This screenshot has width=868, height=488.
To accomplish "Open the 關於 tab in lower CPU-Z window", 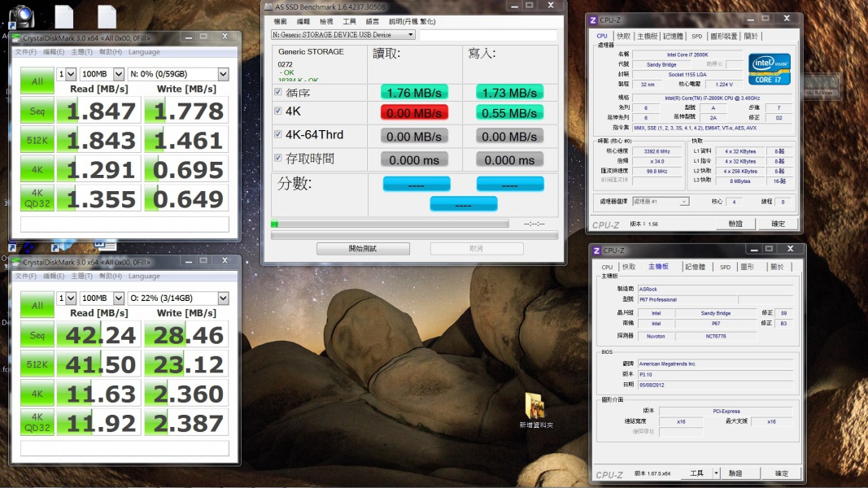I will 777,268.
